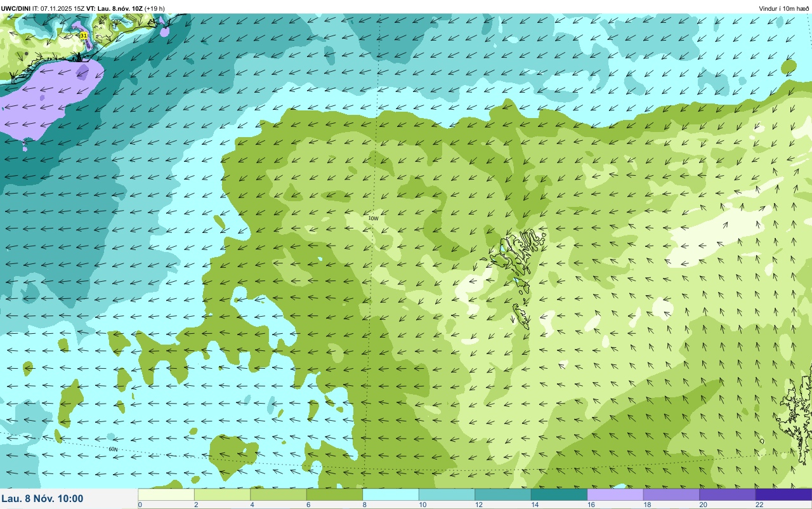Click the legend scale number '8'
Screen dimensions: 812x509
point(364,505)
